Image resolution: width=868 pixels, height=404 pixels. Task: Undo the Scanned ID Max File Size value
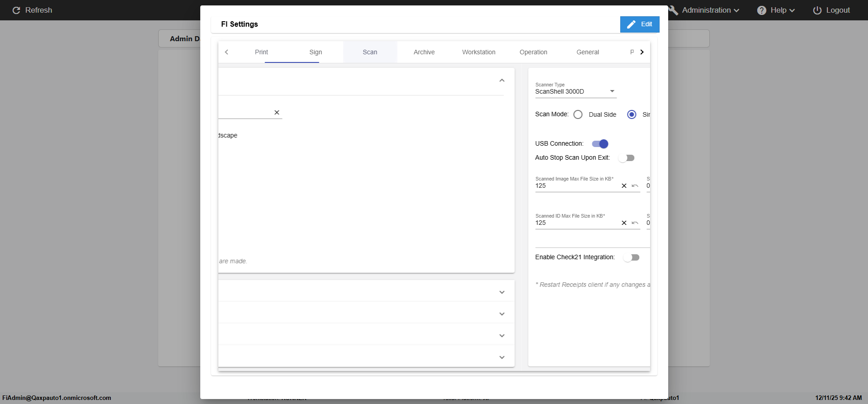(x=635, y=223)
